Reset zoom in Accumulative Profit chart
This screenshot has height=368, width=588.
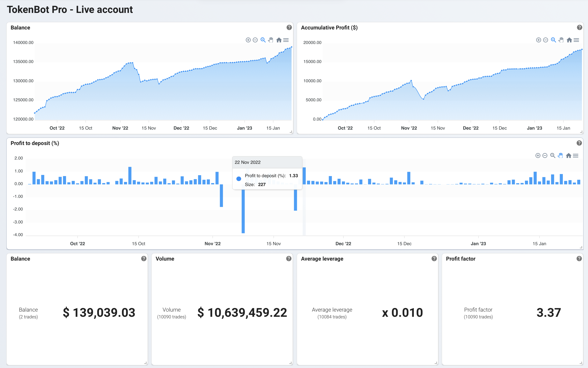point(569,40)
